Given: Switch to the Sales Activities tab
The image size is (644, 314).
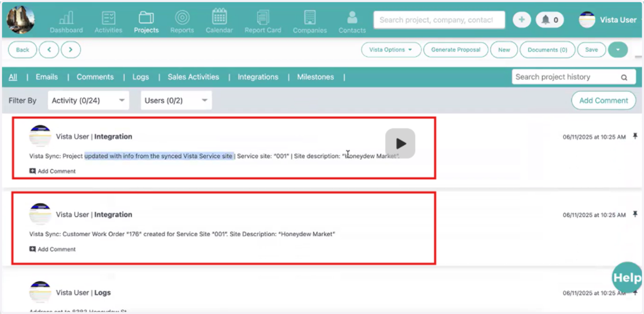Looking at the screenshot, I should (x=193, y=77).
